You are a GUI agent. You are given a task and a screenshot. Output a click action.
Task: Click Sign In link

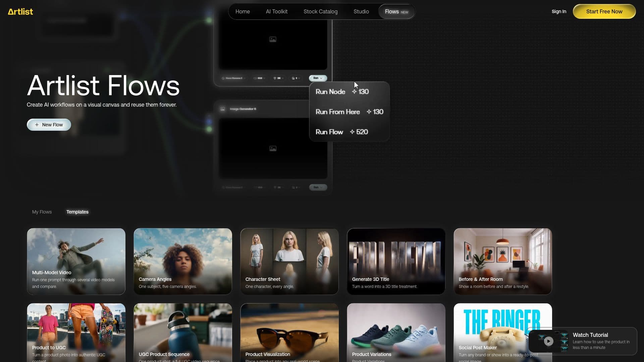click(x=559, y=11)
